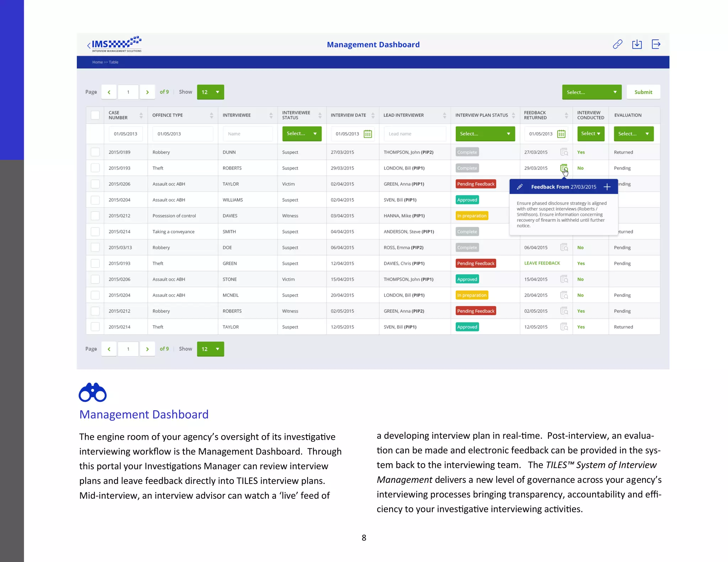Click the download icon in header

pos(637,44)
